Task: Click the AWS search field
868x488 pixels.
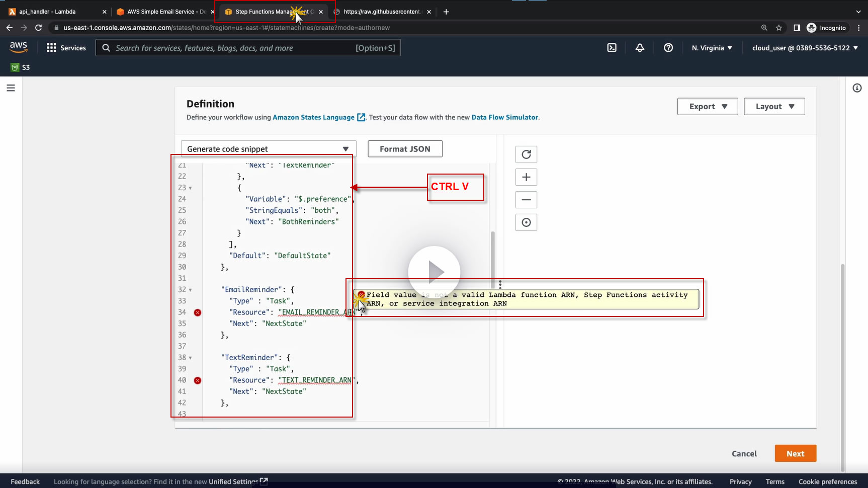Action: 248,48
